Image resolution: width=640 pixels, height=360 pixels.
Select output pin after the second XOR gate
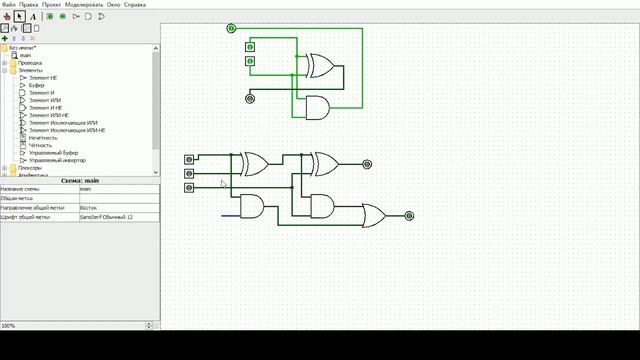(x=367, y=164)
